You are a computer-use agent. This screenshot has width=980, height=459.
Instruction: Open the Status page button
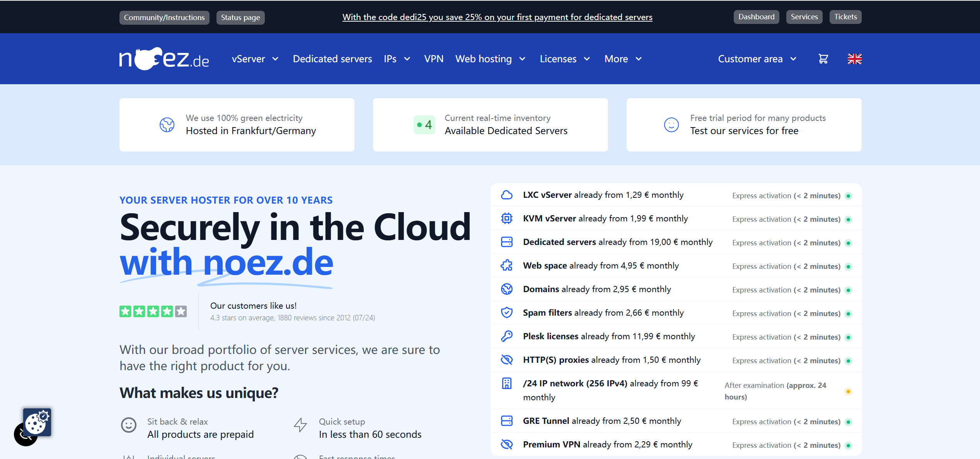[x=240, y=17]
